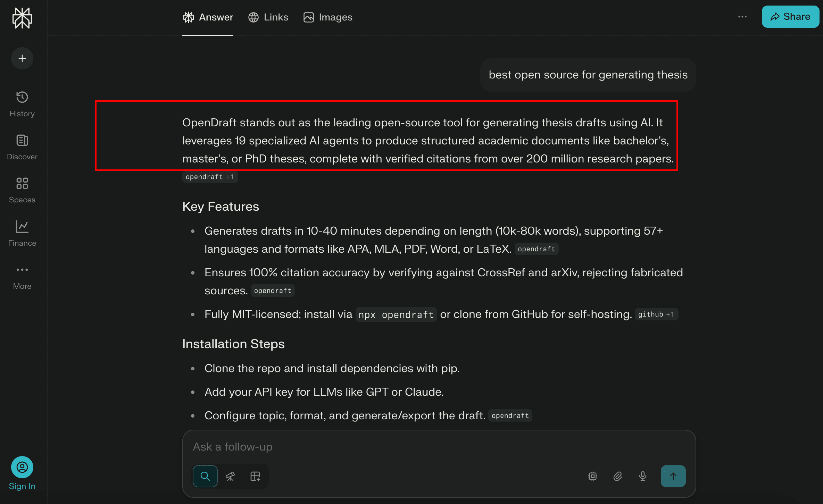823x504 pixels.
Task: Expand the github +1 citation sources
Action: click(x=656, y=314)
